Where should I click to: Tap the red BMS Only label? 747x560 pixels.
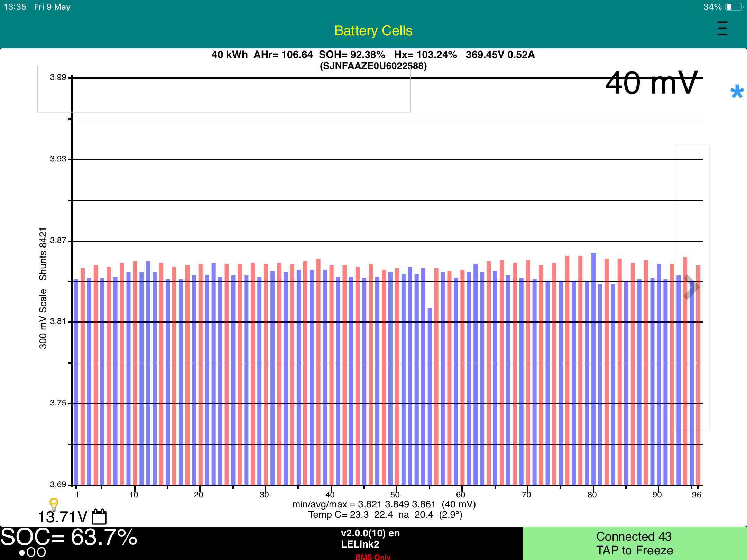pyautogui.click(x=373, y=557)
